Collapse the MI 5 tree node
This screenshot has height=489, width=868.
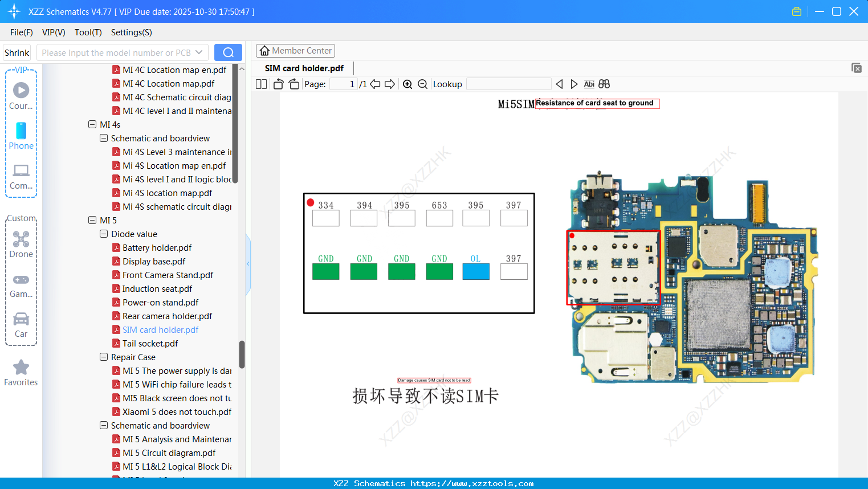point(92,221)
